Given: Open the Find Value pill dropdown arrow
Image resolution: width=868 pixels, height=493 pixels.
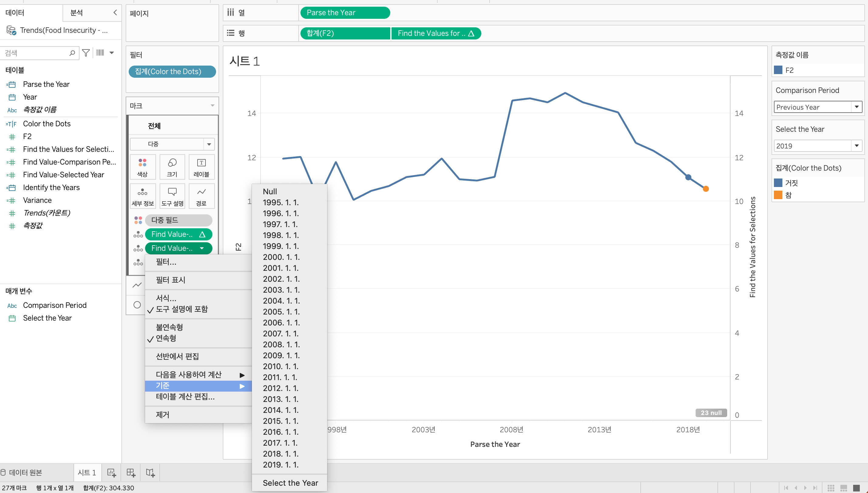Looking at the screenshot, I should 202,248.
